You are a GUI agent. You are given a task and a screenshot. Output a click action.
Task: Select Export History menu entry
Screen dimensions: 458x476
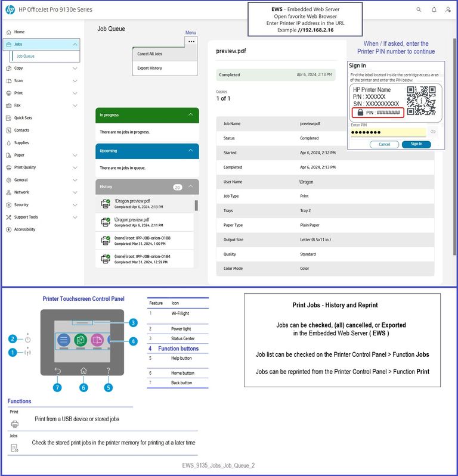(165, 69)
